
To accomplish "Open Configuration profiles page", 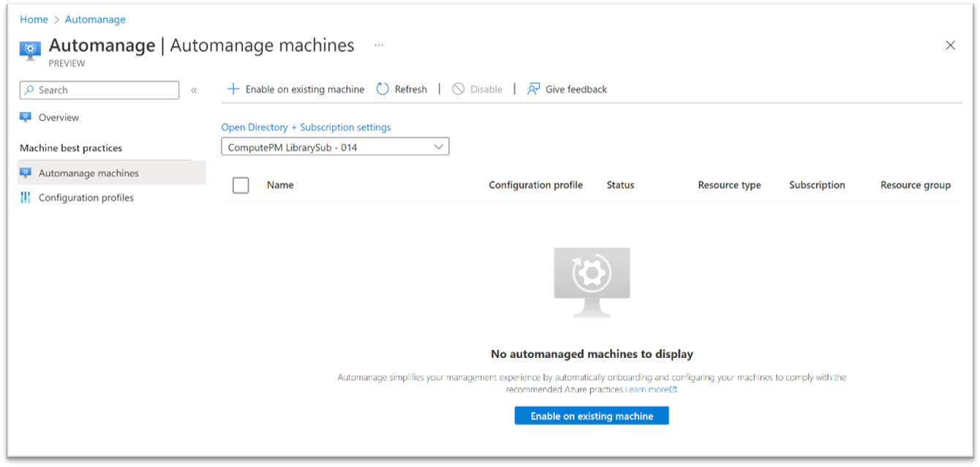I will click(x=86, y=198).
